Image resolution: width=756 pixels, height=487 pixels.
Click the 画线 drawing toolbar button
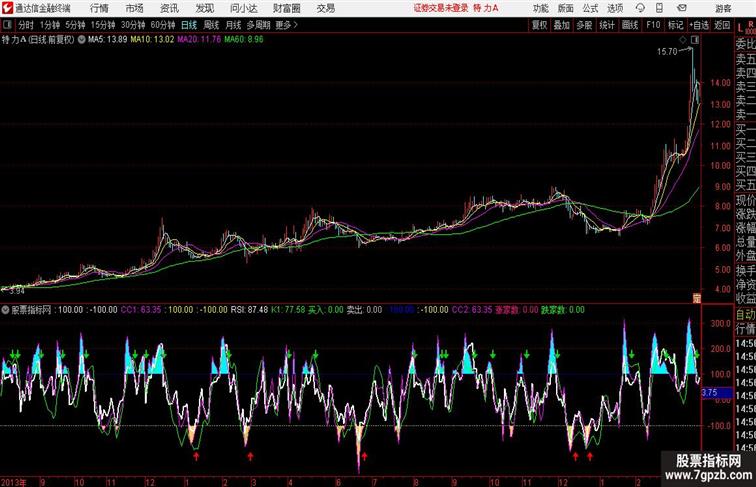pos(630,25)
